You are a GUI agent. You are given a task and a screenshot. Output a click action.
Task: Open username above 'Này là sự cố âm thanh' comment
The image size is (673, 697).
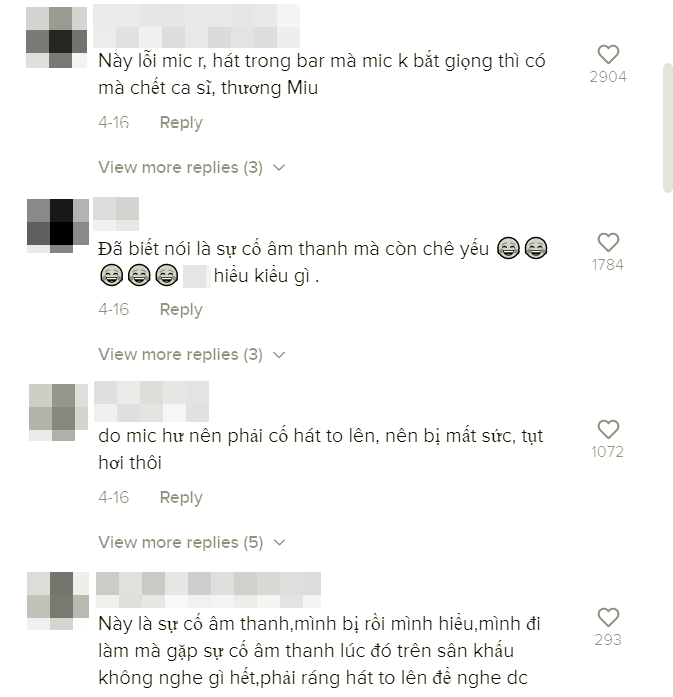click(x=208, y=590)
